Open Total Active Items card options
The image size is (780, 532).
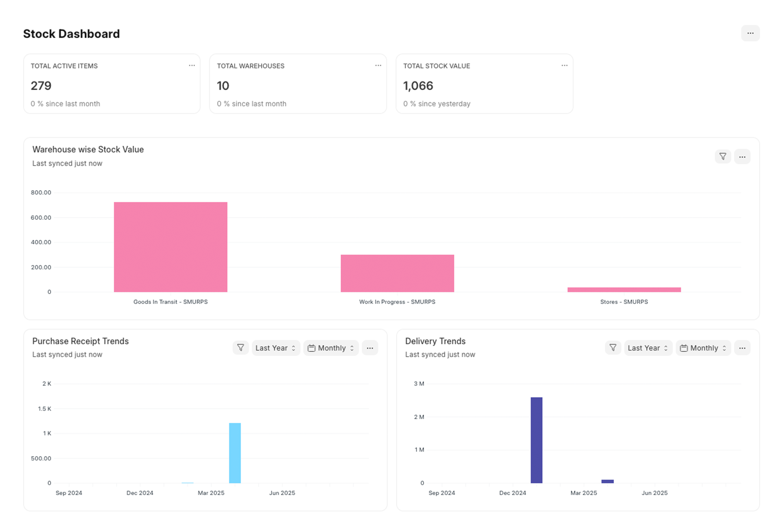tap(192, 65)
